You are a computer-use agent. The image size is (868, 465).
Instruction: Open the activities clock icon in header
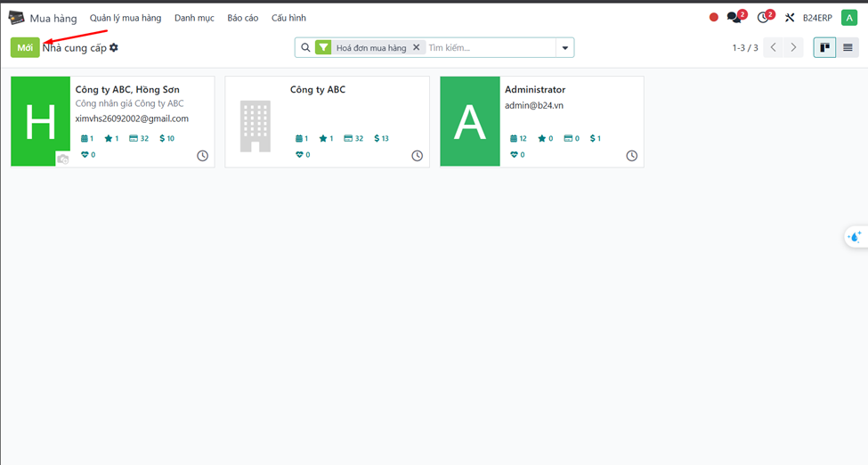[763, 18]
